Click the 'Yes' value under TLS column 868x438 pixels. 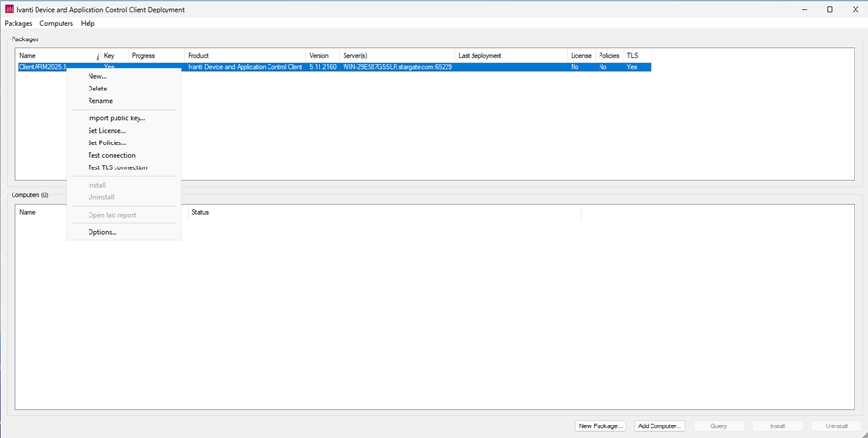click(x=631, y=67)
